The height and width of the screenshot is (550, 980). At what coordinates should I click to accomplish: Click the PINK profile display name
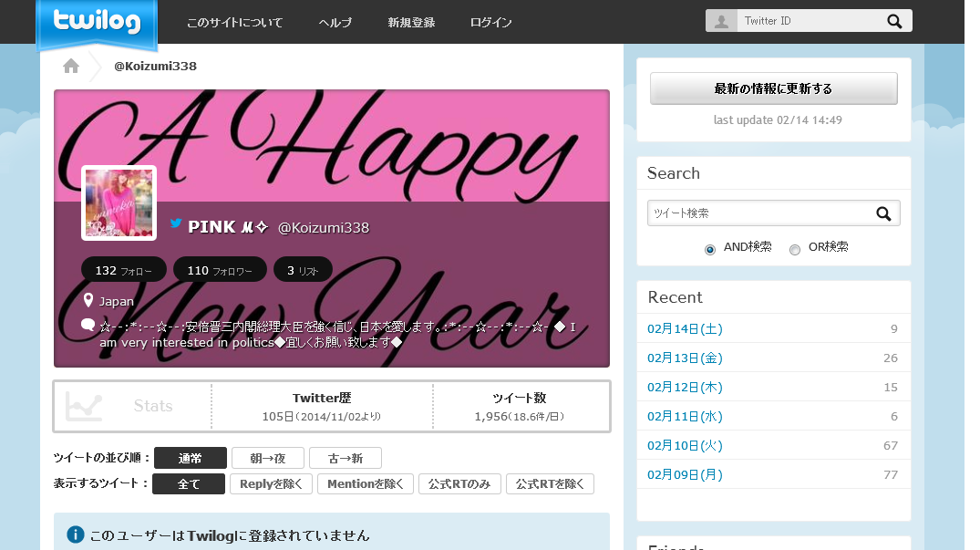pos(228,227)
